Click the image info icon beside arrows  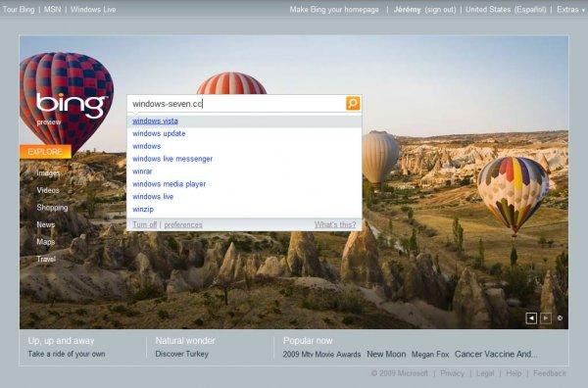pos(560,317)
